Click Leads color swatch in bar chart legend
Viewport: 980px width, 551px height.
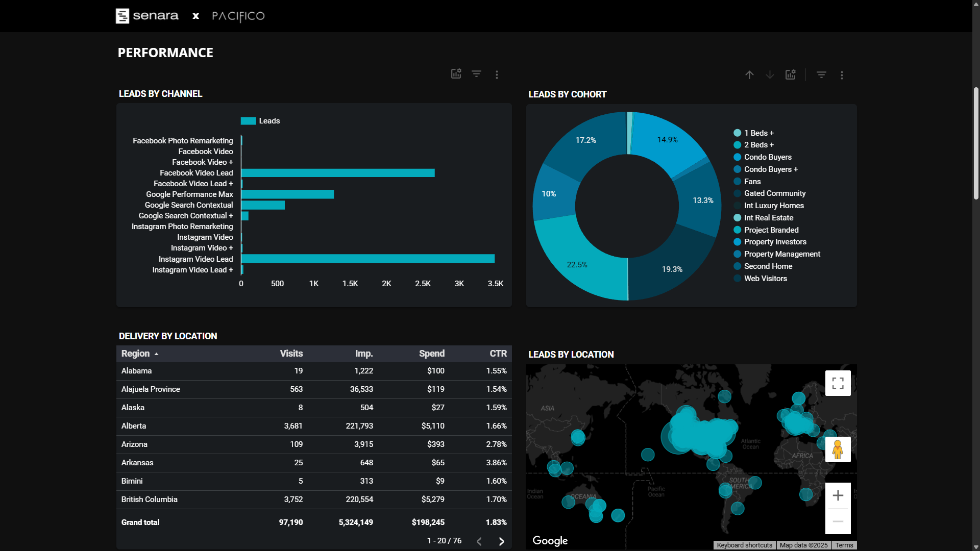(x=248, y=121)
